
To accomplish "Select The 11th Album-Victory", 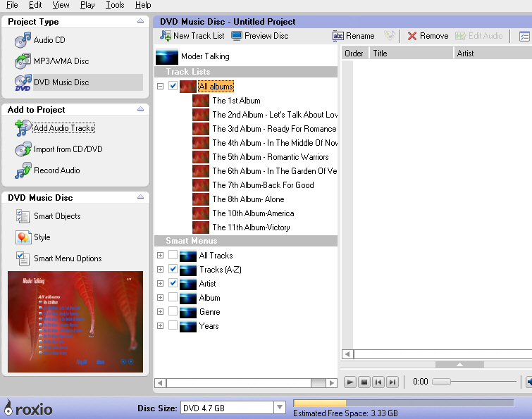I will pos(251,227).
